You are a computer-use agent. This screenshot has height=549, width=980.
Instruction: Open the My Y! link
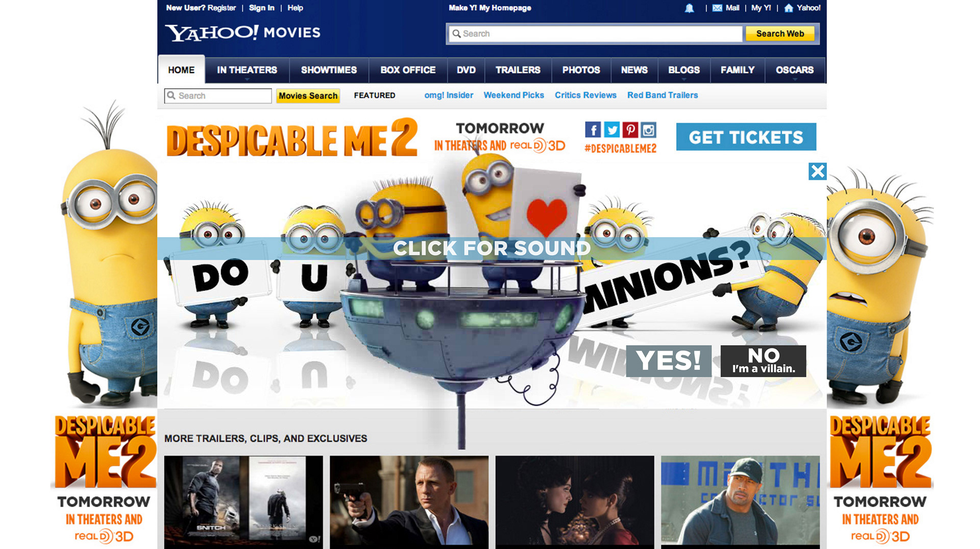[x=761, y=8]
